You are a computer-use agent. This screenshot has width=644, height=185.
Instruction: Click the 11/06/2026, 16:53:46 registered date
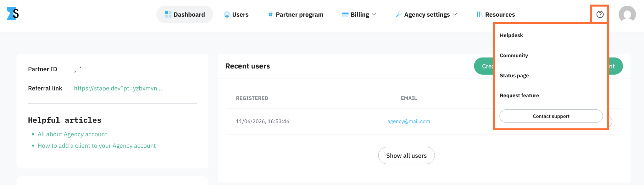pyautogui.click(x=263, y=121)
